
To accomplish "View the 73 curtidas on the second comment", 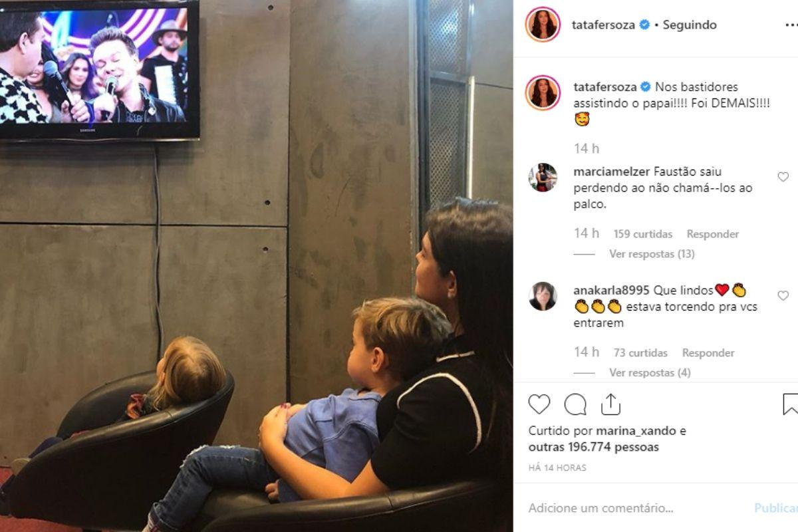I will pos(641,352).
